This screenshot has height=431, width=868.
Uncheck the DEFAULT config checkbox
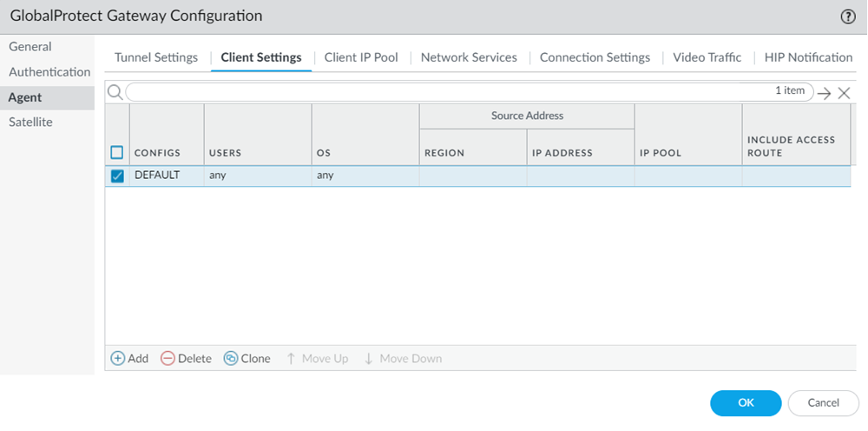pyautogui.click(x=117, y=176)
